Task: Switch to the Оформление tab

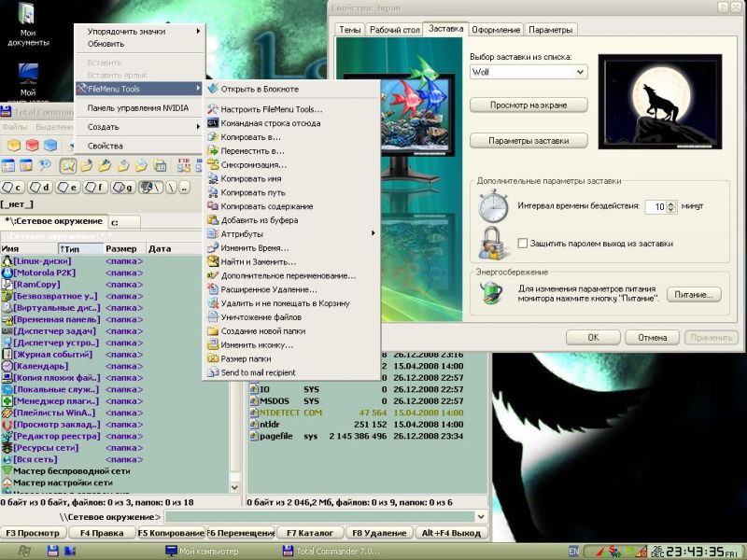Action: [x=495, y=30]
